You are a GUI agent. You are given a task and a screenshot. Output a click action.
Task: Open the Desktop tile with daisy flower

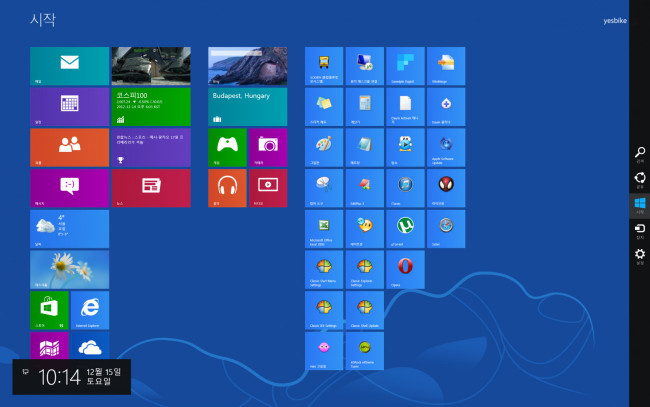pyautogui.click(x=69, y=269)
